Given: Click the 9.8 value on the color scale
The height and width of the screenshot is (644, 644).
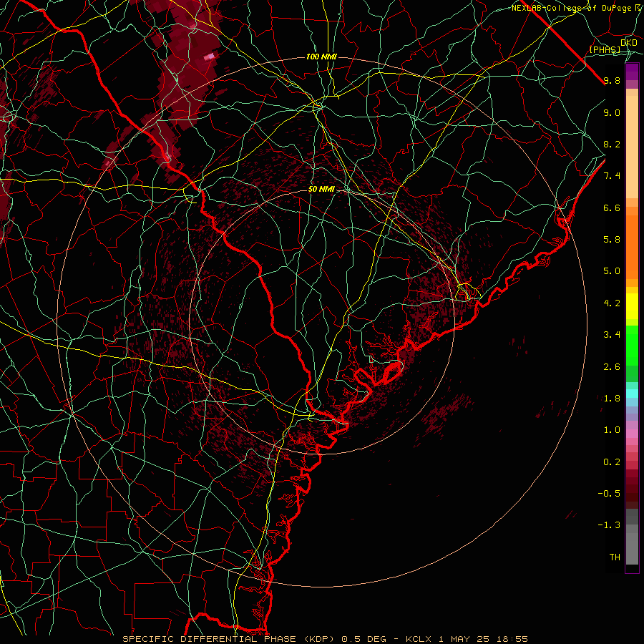Looking at the screenshot, I should 612,81.
